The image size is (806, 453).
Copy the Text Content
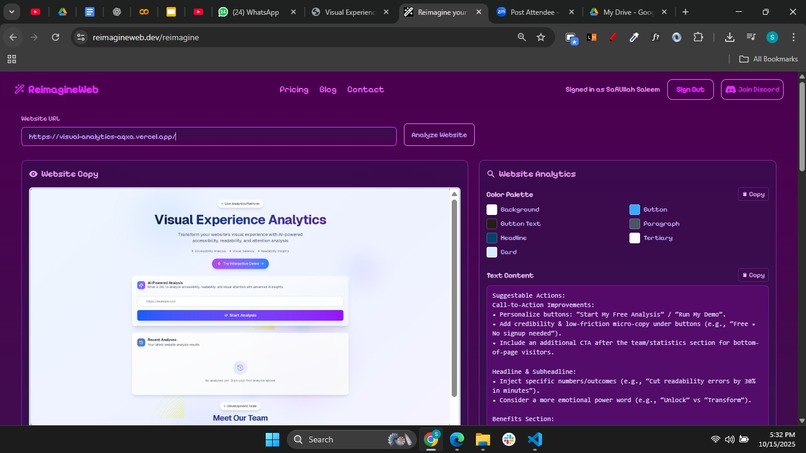[754, 275]
